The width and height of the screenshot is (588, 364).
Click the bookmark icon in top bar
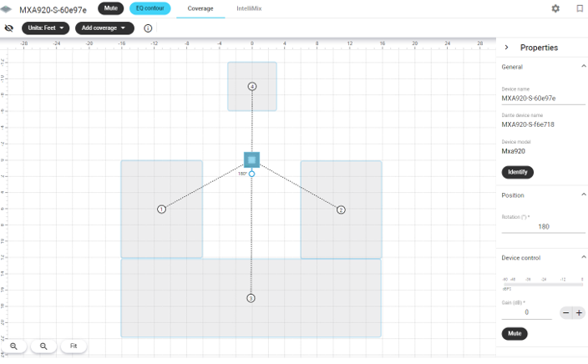tap(580, 8)
